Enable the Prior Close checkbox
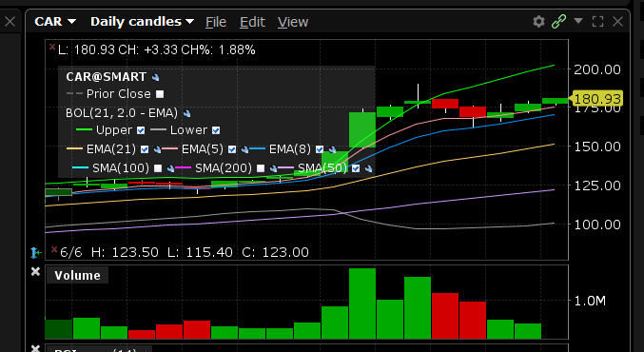 (x=160, y=94)
